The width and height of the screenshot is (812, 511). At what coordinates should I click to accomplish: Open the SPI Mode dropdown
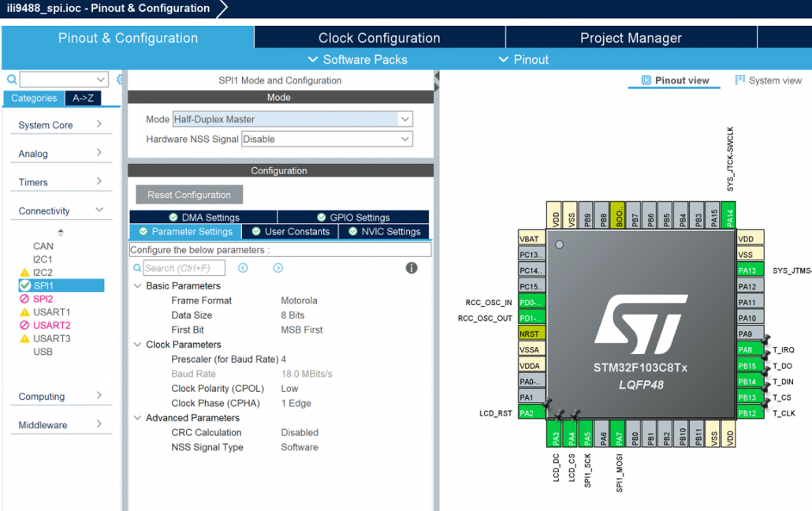pyautogui.click(x=404, y=119)
